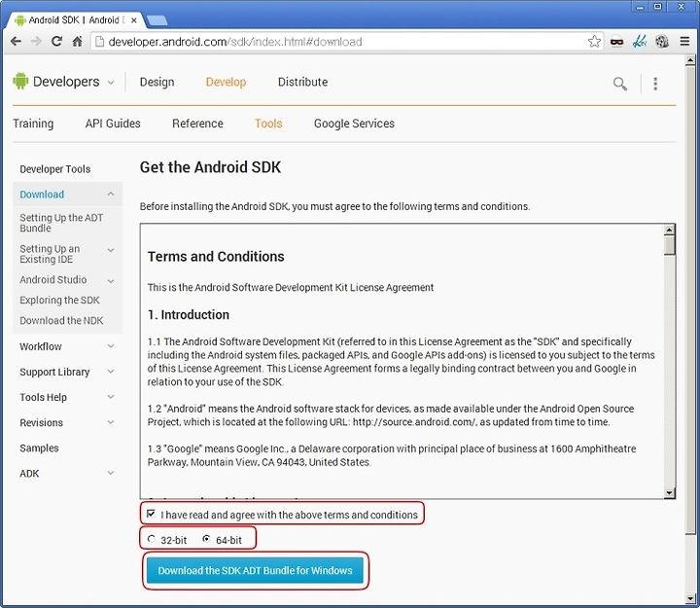The width and height of the screenshot is (700, 608).
Task: Click the Android robot logo next to Developers
Action: coord(20,81)
